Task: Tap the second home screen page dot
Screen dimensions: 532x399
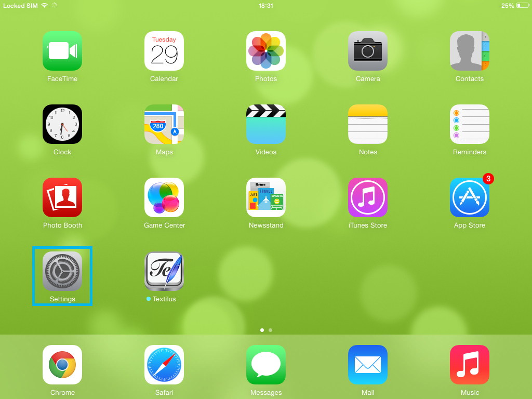Action: tap(270, 330)
